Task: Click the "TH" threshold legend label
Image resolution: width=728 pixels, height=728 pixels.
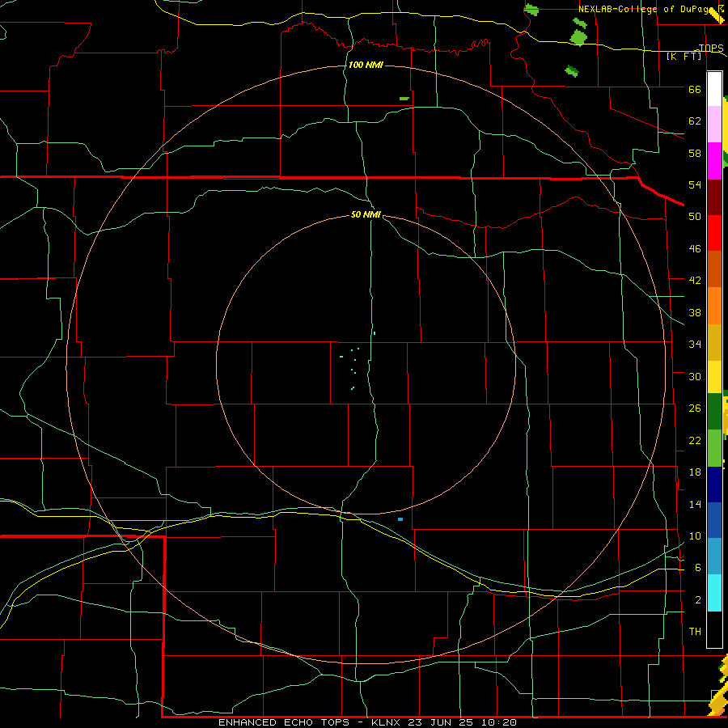Action: tap(695, 631)
